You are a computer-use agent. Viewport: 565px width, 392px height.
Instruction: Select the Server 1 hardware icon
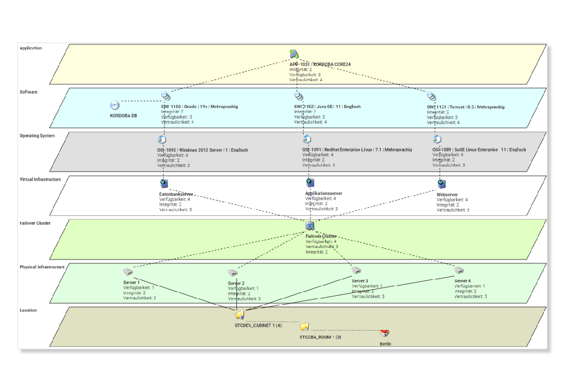(x=128, y=272)
